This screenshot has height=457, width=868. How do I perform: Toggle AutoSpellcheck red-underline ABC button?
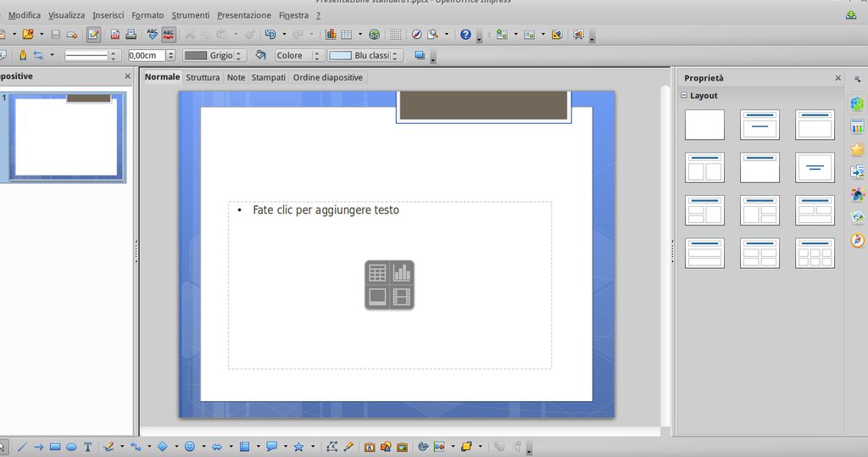pos(169,35)
